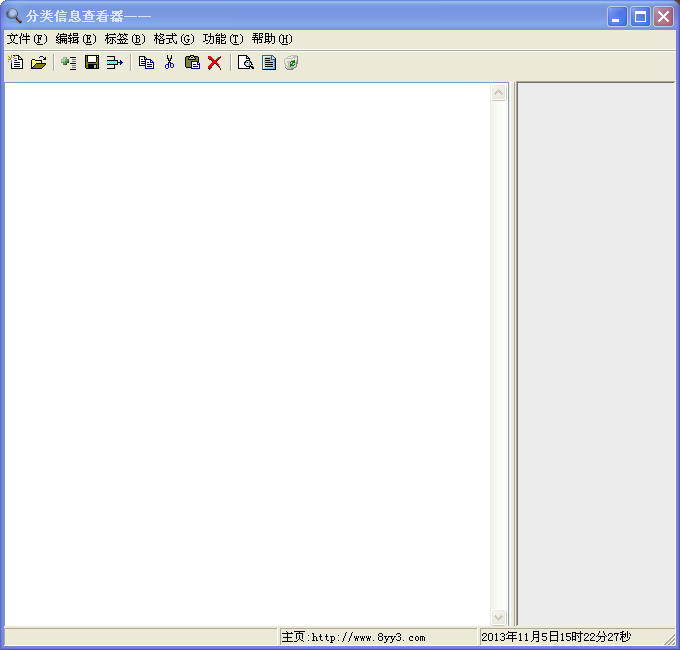Click the blue document toolbar icon
The width and height of the screenshot is (680, 650).
(x=269, y=62)
